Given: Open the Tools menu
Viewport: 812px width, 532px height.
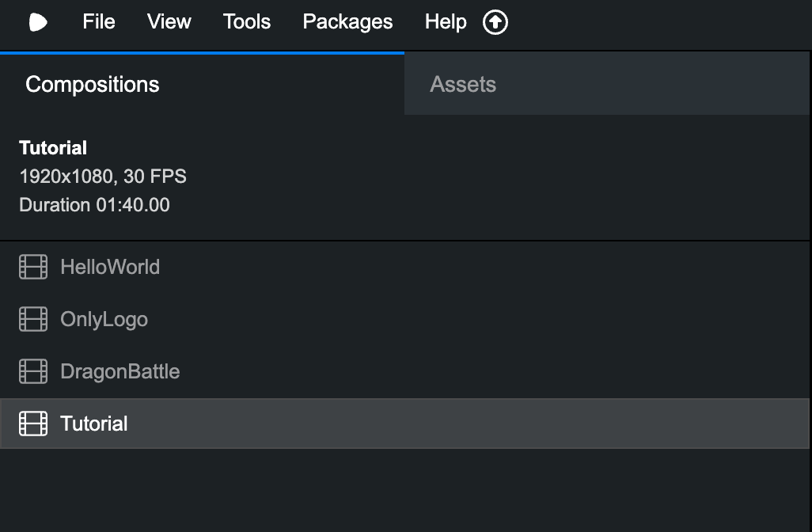Looking at the screenshot, I should 247,22.
